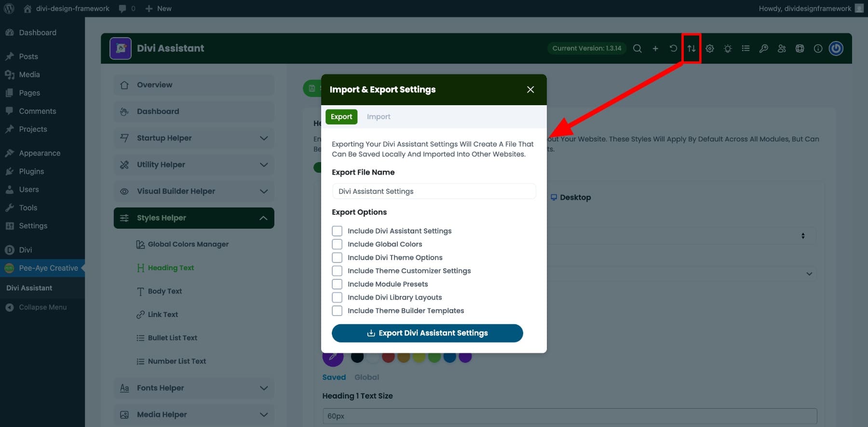Open the Dashboard item in Divi Assistant sidebar
868x427 pixels.
click(194, 111)
